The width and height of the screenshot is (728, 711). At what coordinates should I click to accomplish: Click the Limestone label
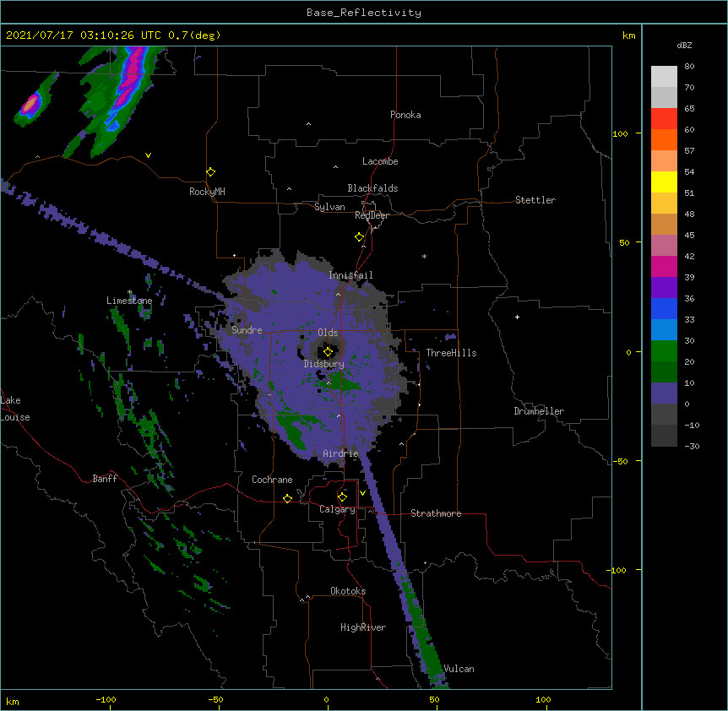point(129,301)
